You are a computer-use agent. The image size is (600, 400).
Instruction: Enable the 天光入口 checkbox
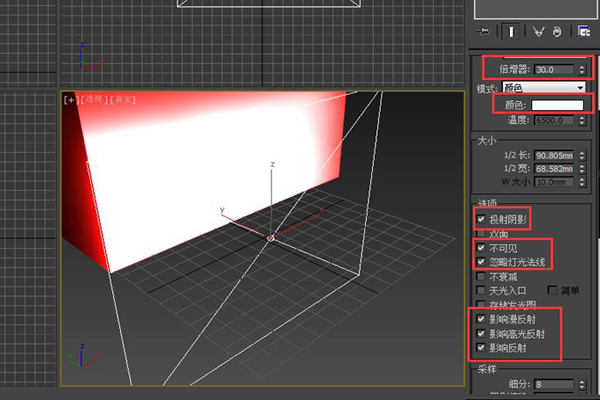point(482,290)
